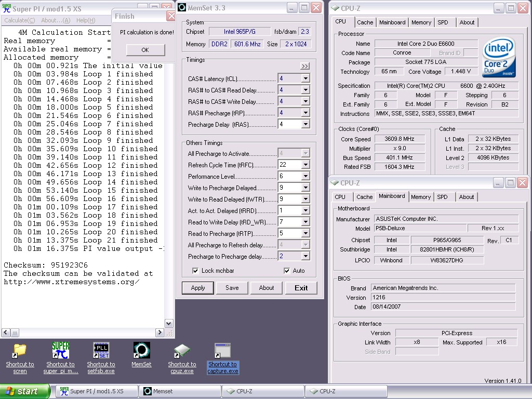Click the Intel Core 2 Duo logo
This screenshot has height=399, width=532.
pyautogui.click(x=498, y=58)
